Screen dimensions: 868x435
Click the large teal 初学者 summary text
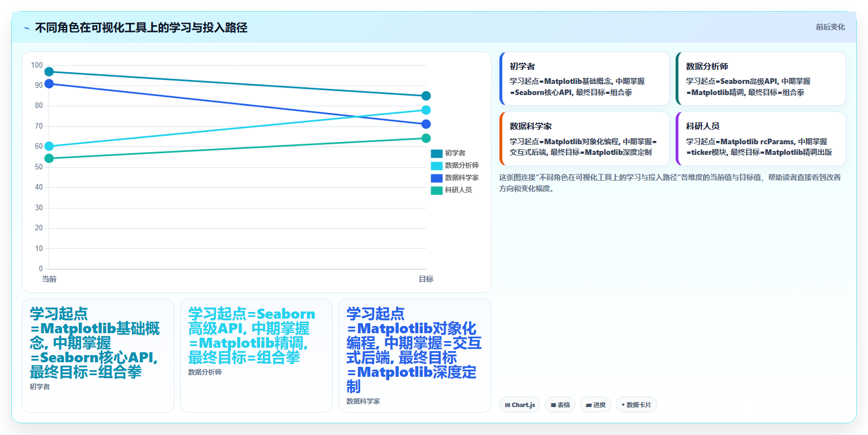(95, 343)
